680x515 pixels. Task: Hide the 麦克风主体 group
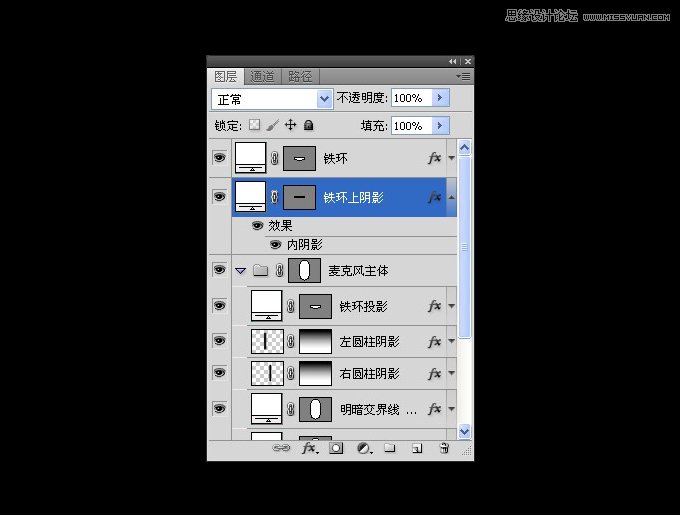pos(219,270)
